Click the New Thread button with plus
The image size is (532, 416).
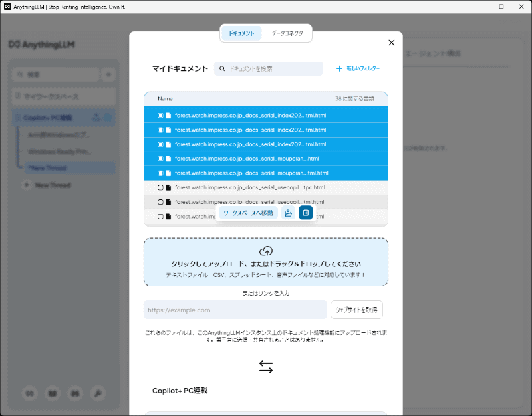coord(47,185)
